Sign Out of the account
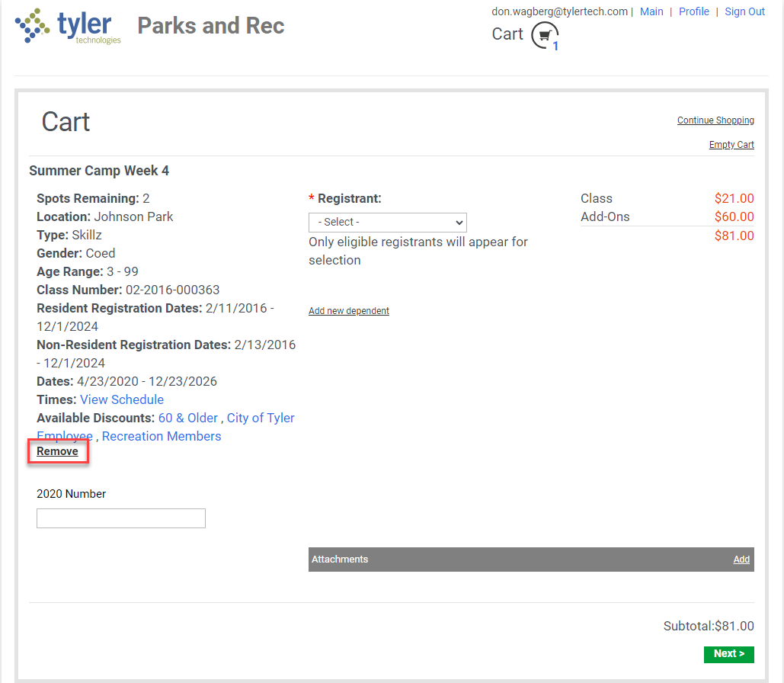 pos(744,11)
